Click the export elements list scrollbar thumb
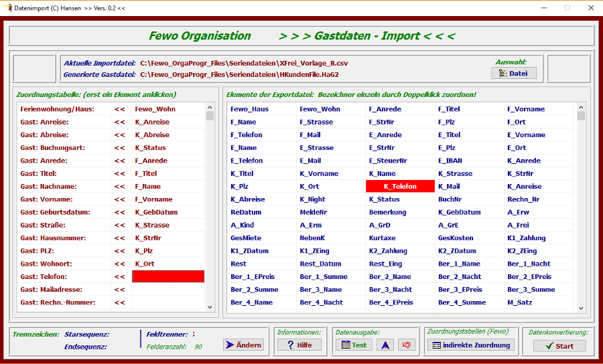603x364 pixels. [580, 116]
